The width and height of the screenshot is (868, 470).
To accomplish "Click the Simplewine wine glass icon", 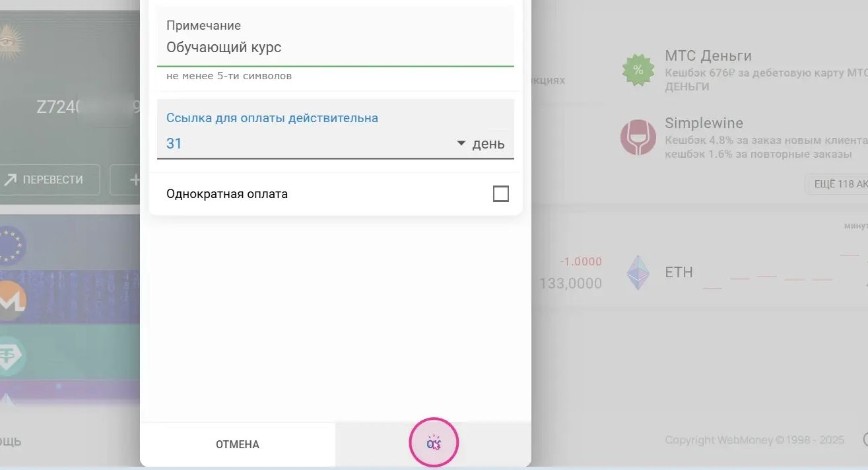I will pos(638,138).
